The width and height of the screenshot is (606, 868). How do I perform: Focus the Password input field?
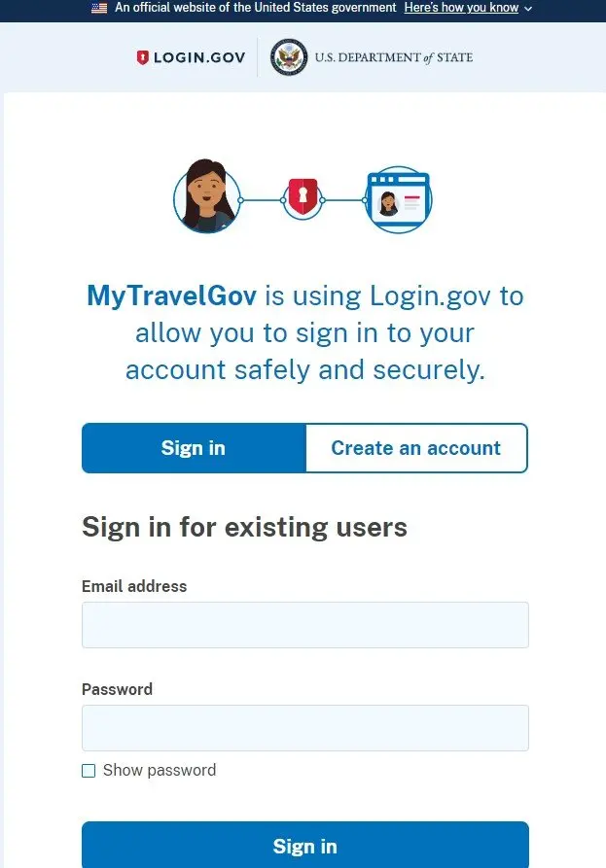point(305,728)
